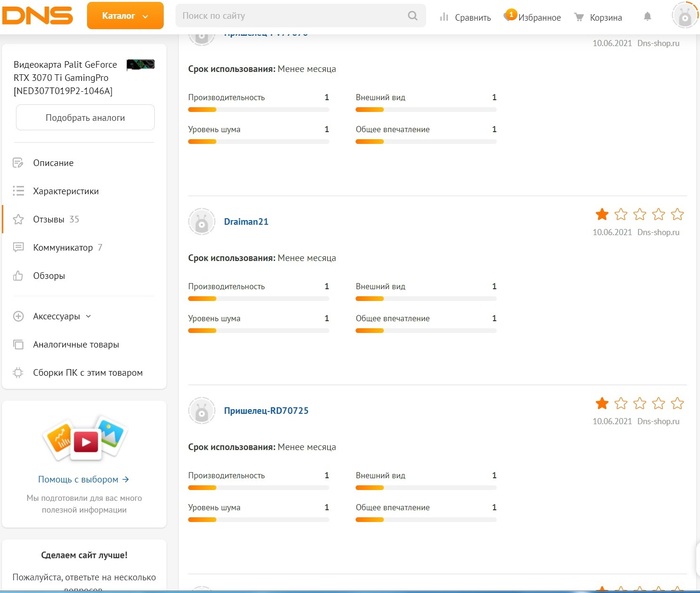Open the Обзоры section

49,276
